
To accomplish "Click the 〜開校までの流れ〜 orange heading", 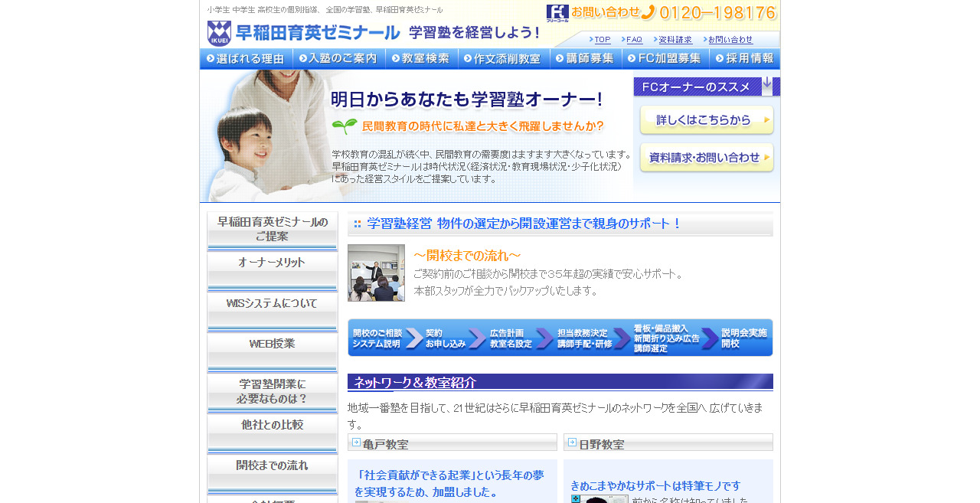I will pyautogui.click(x=468, y=255).
